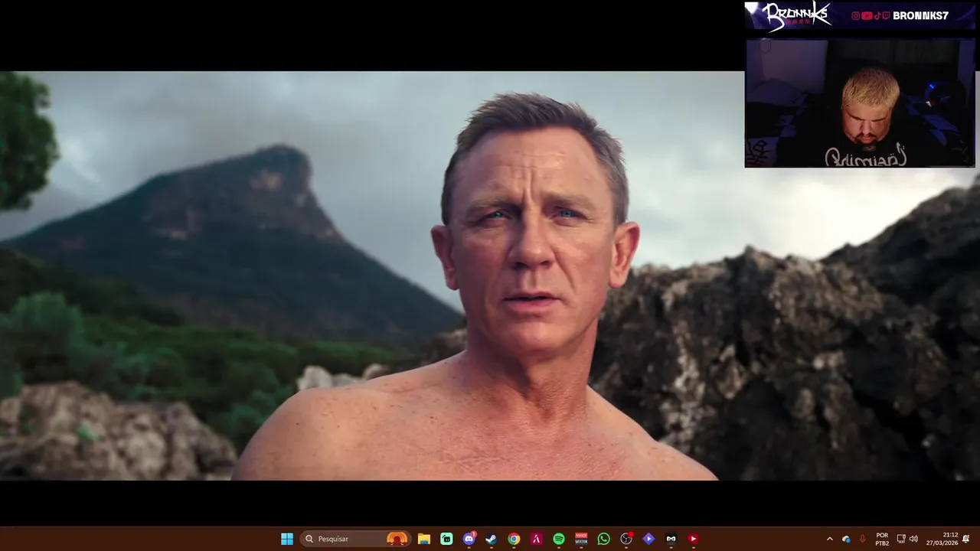Open the red play-button taskbar app
Image resolution: width=980 pixels, height=551 pixels.
pyautogui.click(x=694, y=539)
